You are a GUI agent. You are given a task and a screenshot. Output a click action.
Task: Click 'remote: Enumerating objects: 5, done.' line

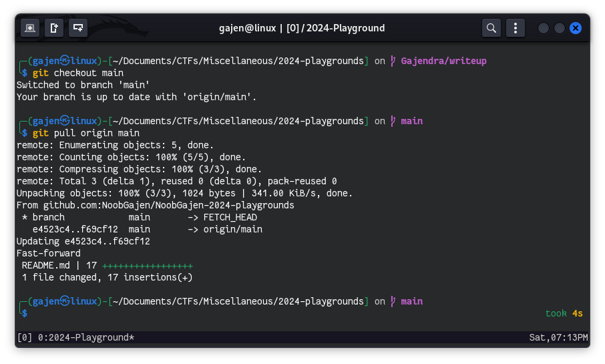click(115, 145)
